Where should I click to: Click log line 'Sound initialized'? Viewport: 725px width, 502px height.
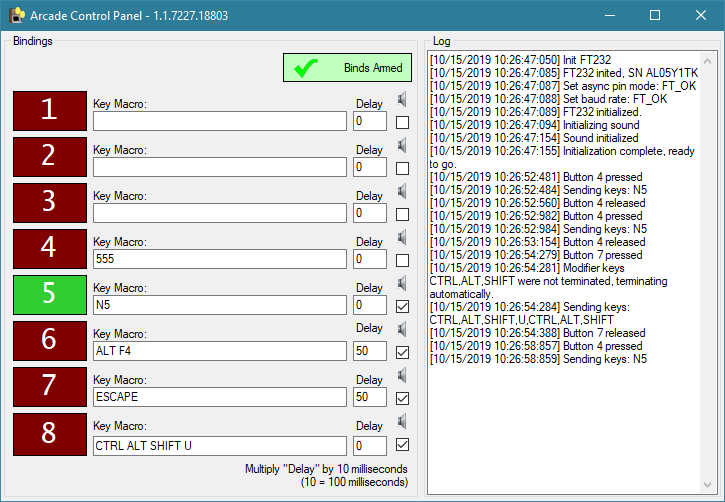(534, 138)
